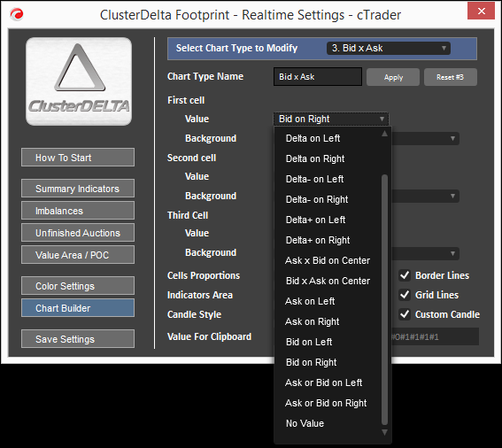Image resolution: width=502 pixels, height=448 pixels.
Task: Disable the Grid Lines checkbox
Action: coord(405,295)
